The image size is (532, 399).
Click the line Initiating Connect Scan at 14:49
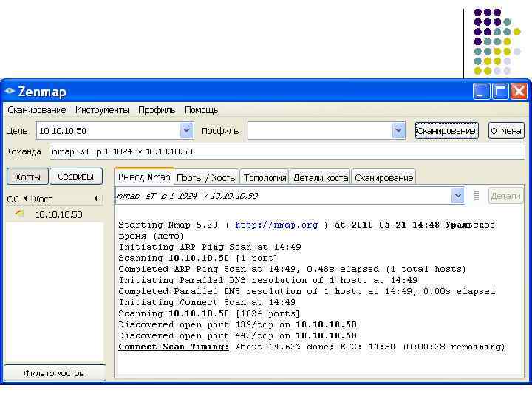click(x=207, y=302)
